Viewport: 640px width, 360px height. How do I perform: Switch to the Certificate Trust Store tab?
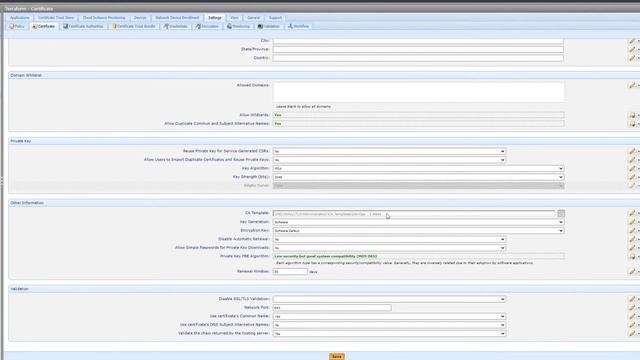56,18
